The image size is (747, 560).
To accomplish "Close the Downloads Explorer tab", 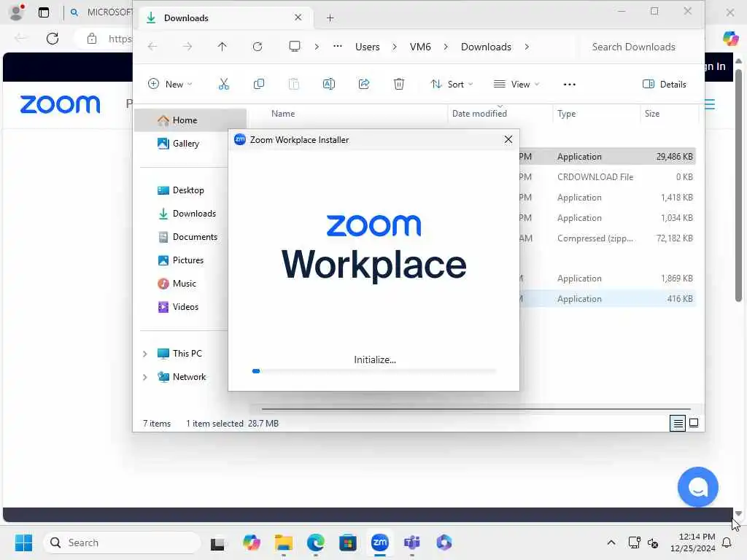I will pyautogui.click(x=298, y=17).
